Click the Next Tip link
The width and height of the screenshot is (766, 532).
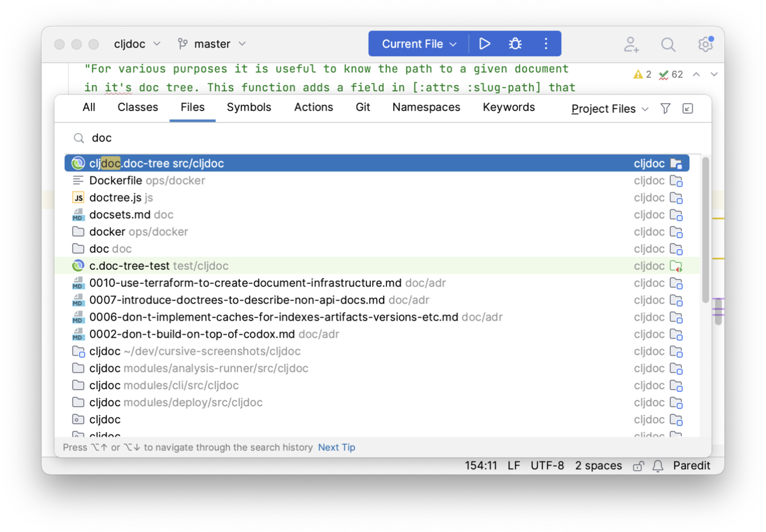point(337,448)
